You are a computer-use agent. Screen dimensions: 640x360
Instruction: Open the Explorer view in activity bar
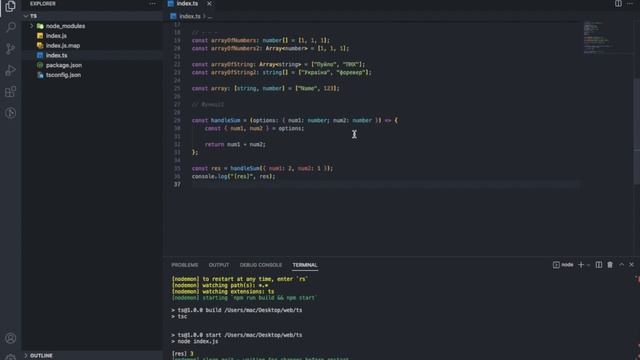[11, 7]
